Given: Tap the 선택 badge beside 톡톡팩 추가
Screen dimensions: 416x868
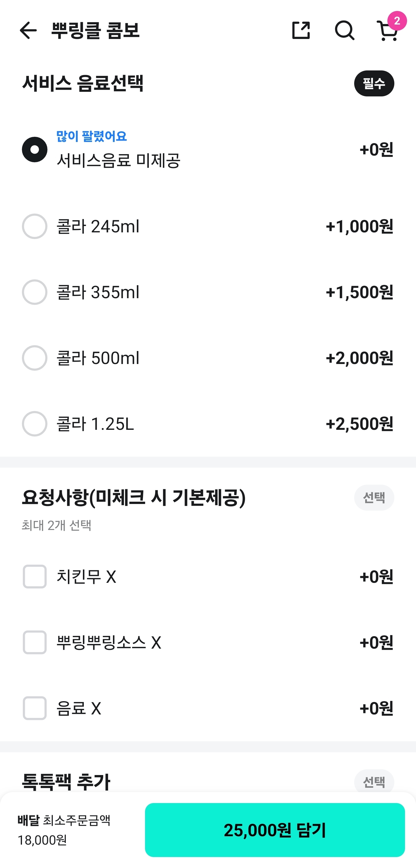Looking at the screenshot, I should [374, 782].
